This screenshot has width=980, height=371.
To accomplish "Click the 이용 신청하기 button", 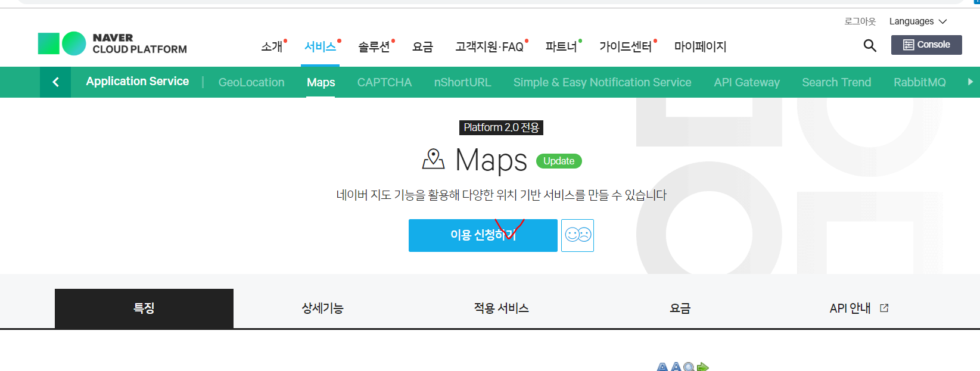I will (483, 235).
